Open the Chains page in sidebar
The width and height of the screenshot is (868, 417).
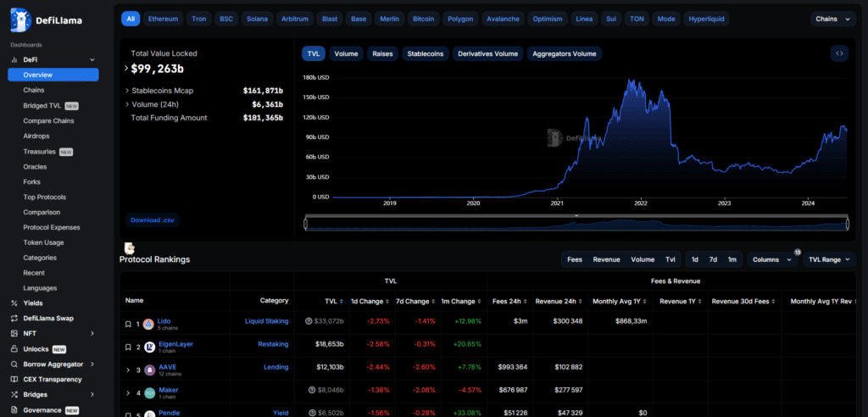pos(34,91)
